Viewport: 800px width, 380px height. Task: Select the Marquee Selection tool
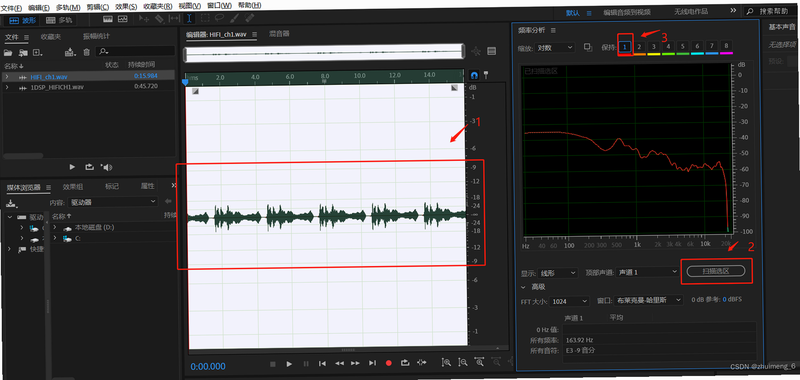coord(205,18)
